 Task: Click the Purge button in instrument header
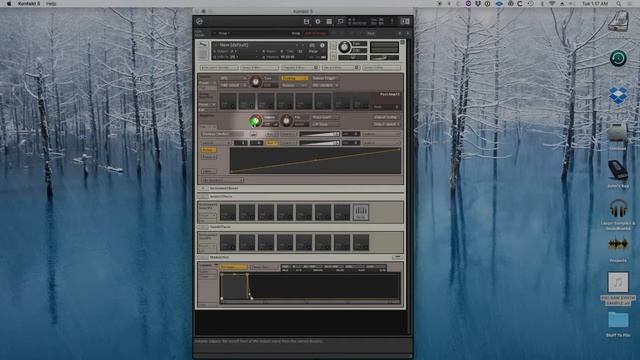point(313,51)
